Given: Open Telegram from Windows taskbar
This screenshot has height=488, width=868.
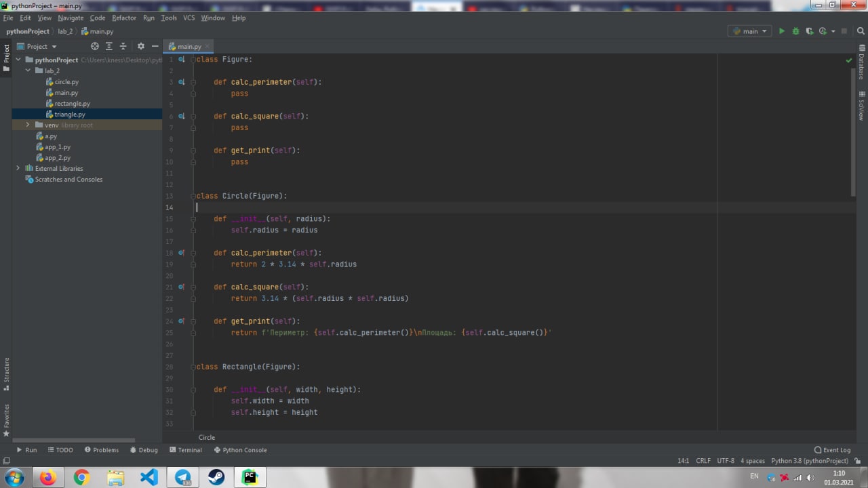Looking at the screenshot, I should tap(182, 477).
